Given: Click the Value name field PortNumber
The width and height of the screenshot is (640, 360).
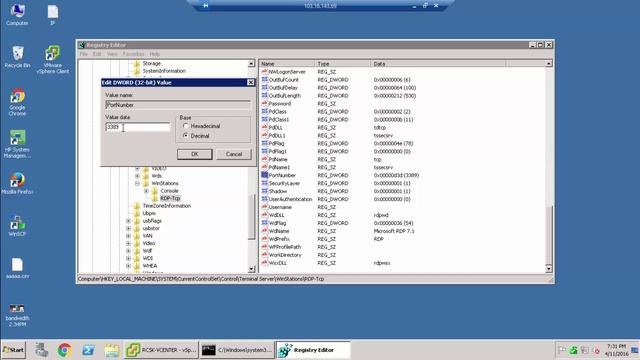Looking at the screenshot, I should [178, 105].
